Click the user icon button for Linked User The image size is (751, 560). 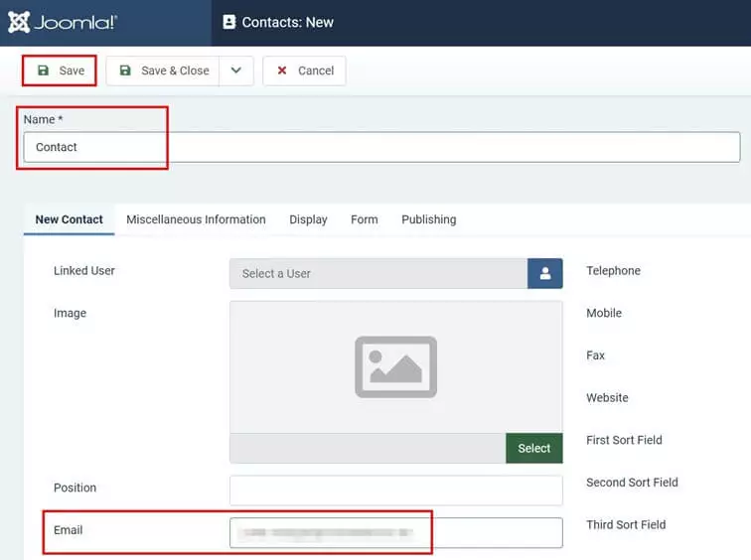(x=545, y=274)
